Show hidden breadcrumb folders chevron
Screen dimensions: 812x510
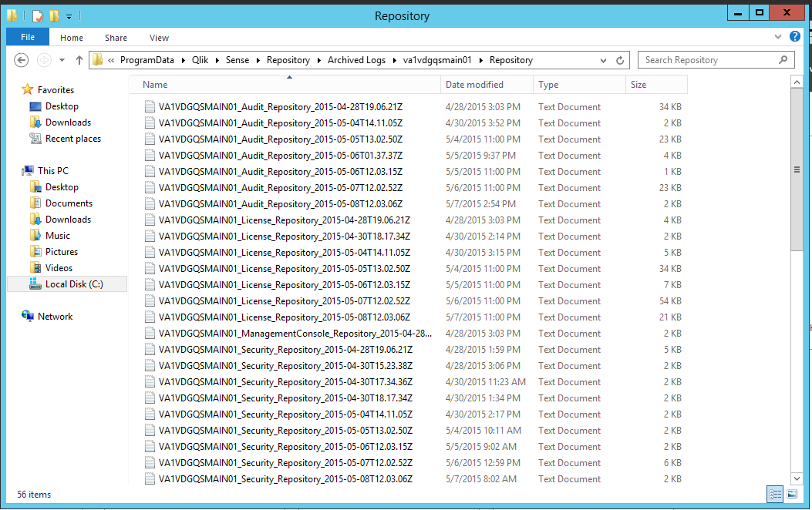tap(111, 61)
